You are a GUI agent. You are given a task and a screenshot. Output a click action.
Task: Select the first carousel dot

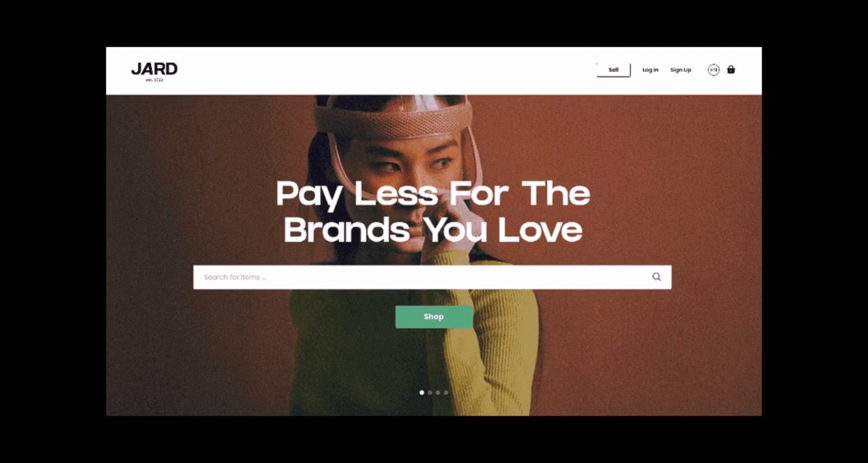(422, 392)
